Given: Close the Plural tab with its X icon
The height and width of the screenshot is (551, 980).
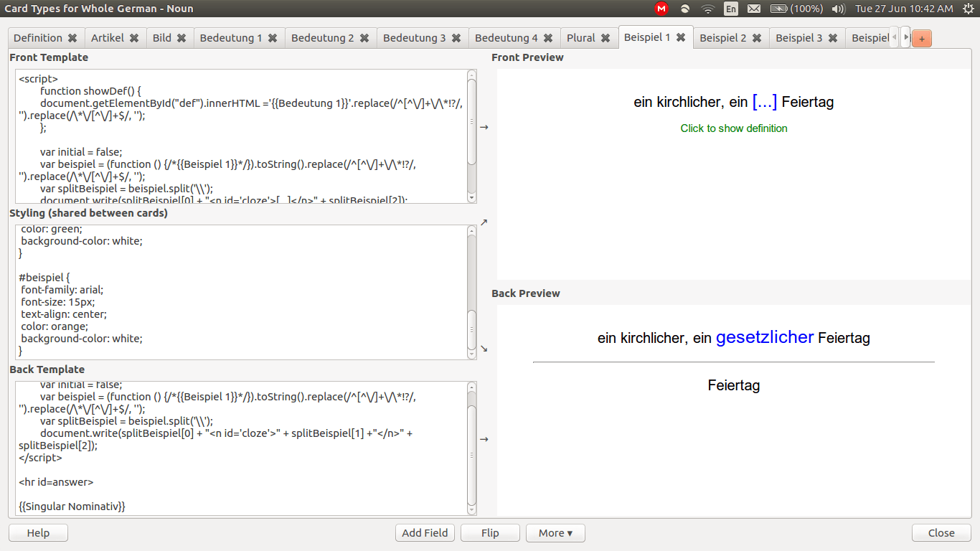Looking at the screenshot, I should pos(606,38).
